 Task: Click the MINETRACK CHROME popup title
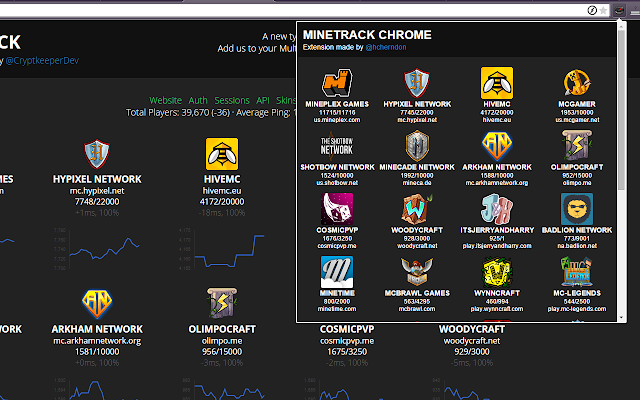367,35
